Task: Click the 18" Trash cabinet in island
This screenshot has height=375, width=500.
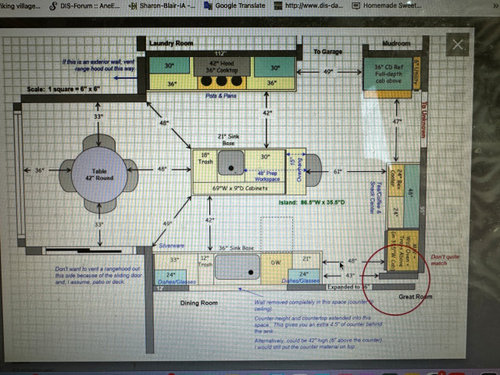Action: click(205, 166)
